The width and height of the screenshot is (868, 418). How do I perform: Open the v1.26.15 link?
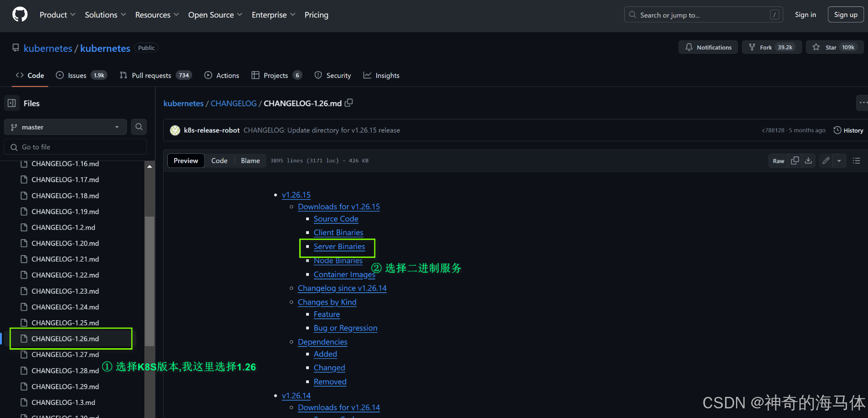coord(296,195)
